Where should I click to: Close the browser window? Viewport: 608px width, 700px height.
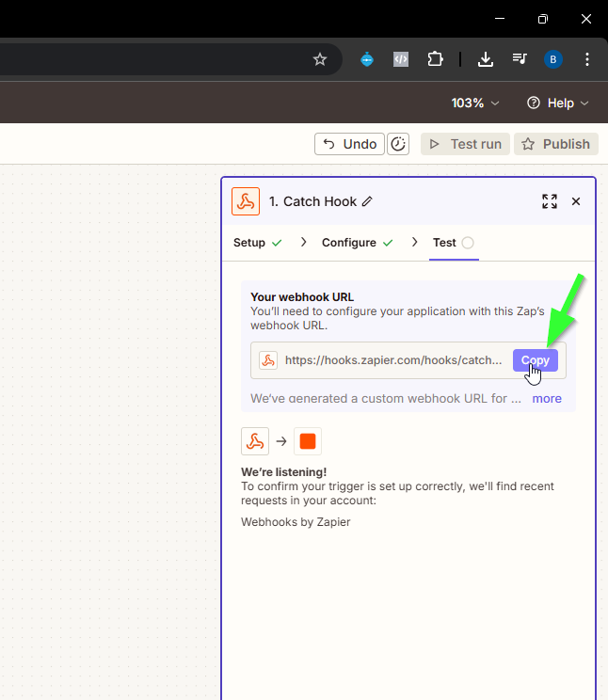[586, 19]
